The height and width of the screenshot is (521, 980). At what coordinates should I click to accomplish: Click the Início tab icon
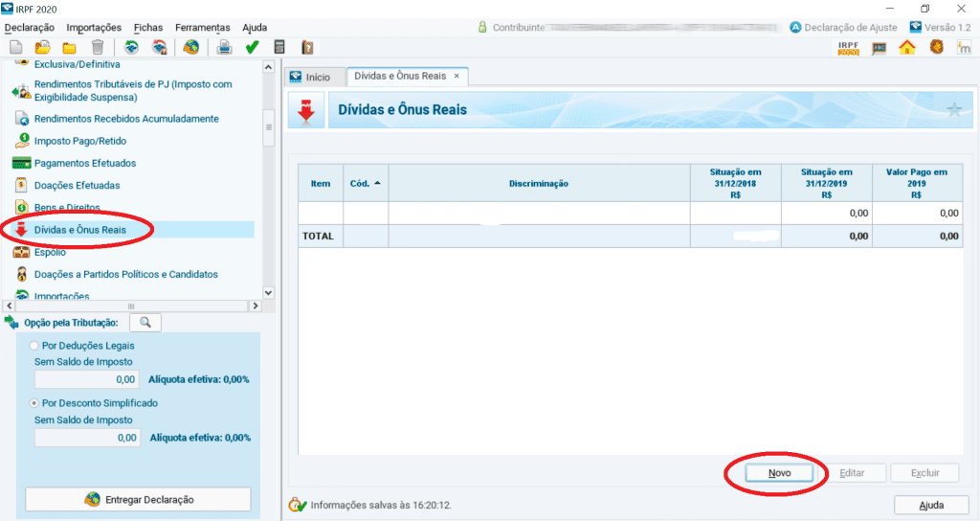pyautogui.click(x=296, y=77)
